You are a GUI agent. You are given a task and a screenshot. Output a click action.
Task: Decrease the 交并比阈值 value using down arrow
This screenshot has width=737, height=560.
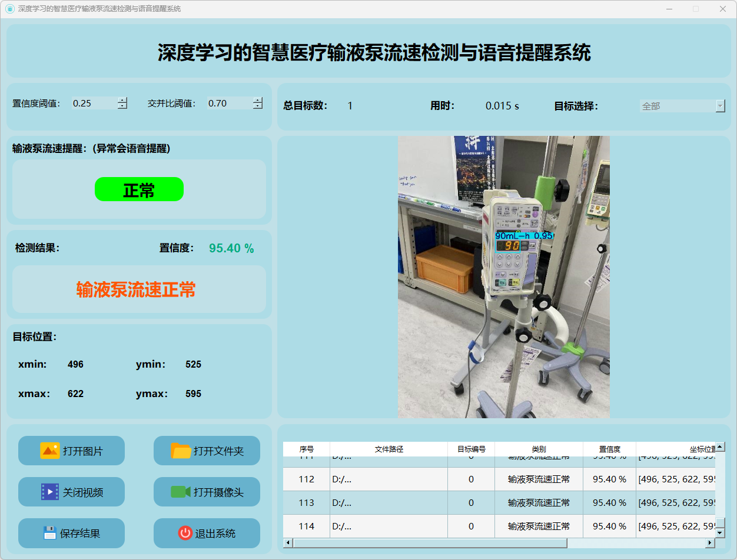258,106
